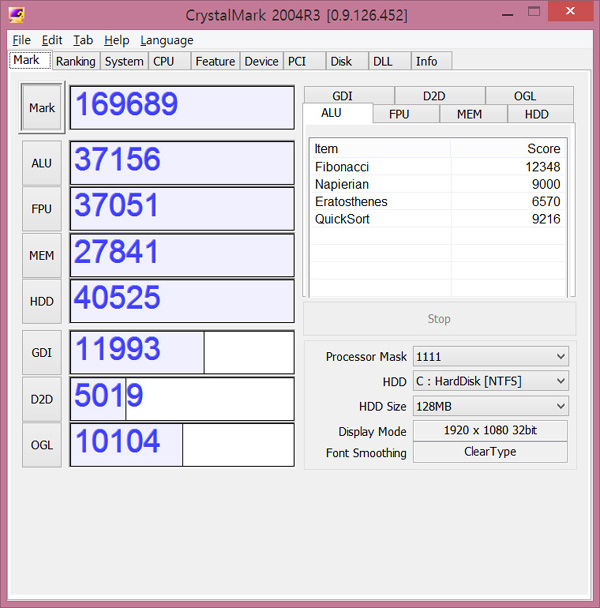Switch to the Ranking tab
This screenshot has width=600, height=608.
[76, 61]
